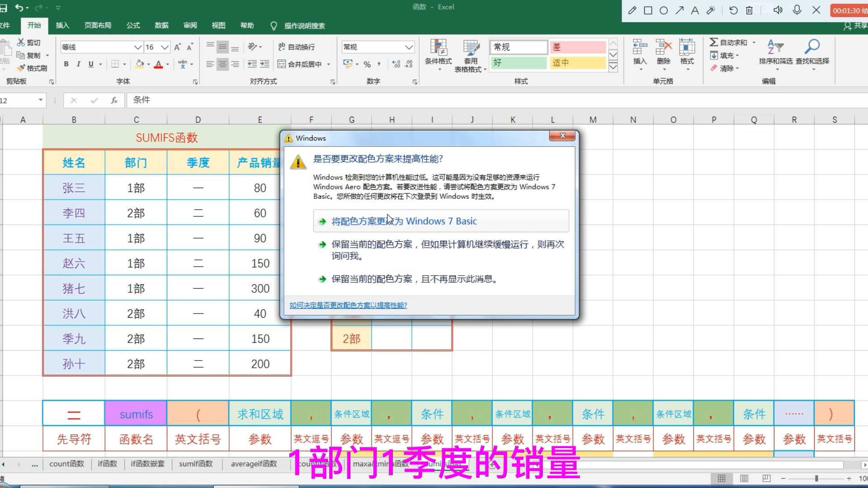The width and height of the screenshot is (868, 488).
Task: Click the Cut scissors icon
Action: click(x=21, y=42)
